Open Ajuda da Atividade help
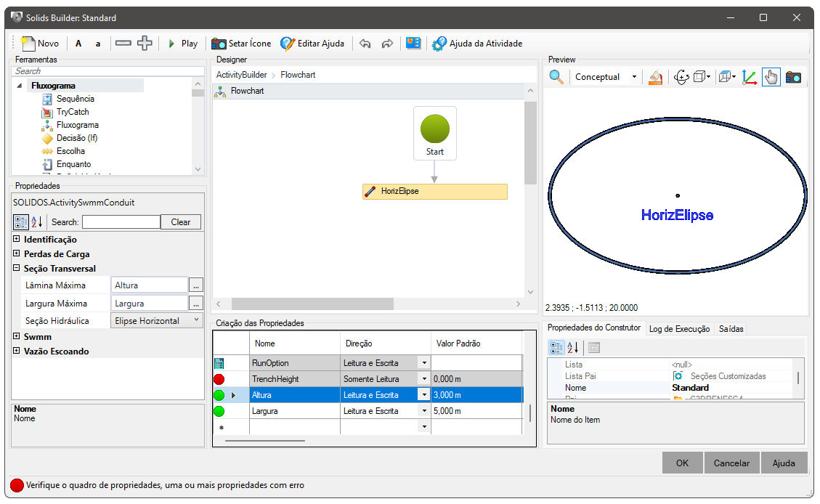 pyautogui.click(x=477, y=44)
